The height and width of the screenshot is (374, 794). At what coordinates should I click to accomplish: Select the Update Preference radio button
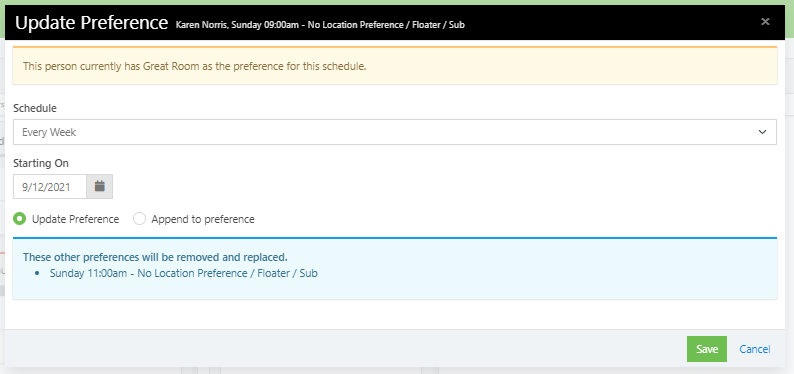[x=20, y=219]
